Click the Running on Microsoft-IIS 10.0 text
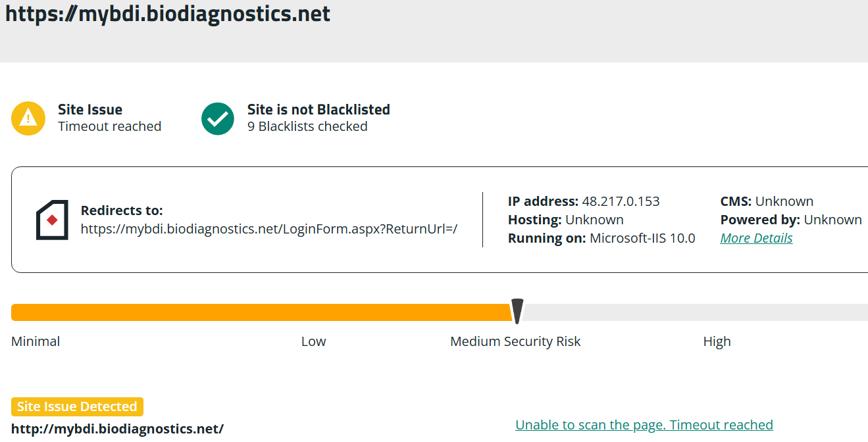Image resolution: width=868 pixels, height=442 pixels. coord(601,238)
